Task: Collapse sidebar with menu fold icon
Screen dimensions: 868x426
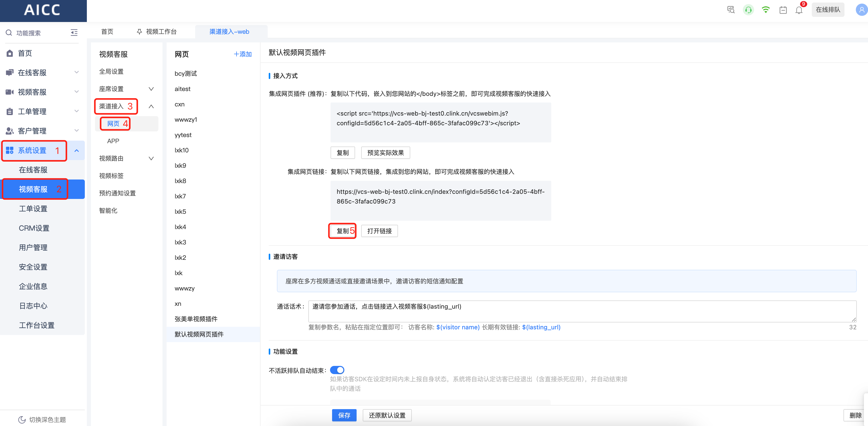Action: [74, 33]
